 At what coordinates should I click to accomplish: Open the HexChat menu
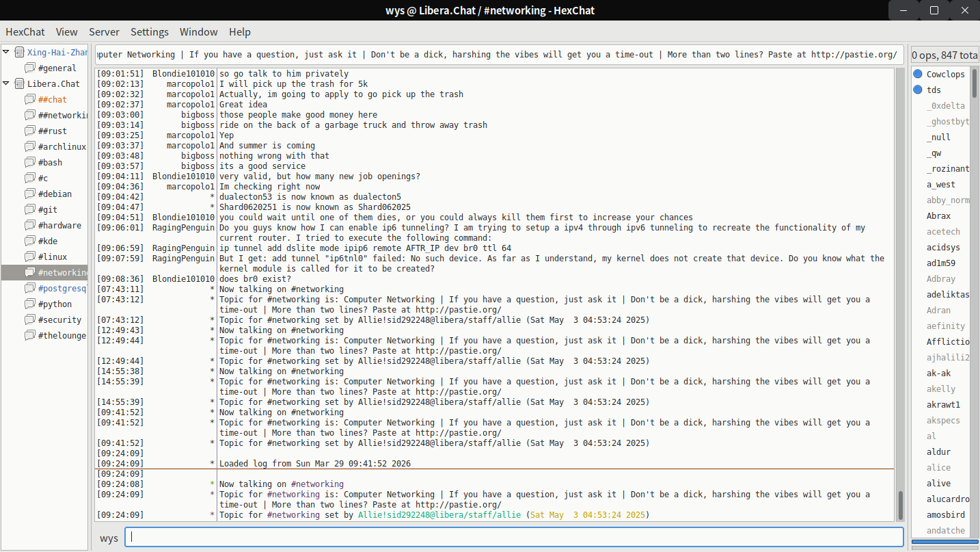(x=25, y=31)
